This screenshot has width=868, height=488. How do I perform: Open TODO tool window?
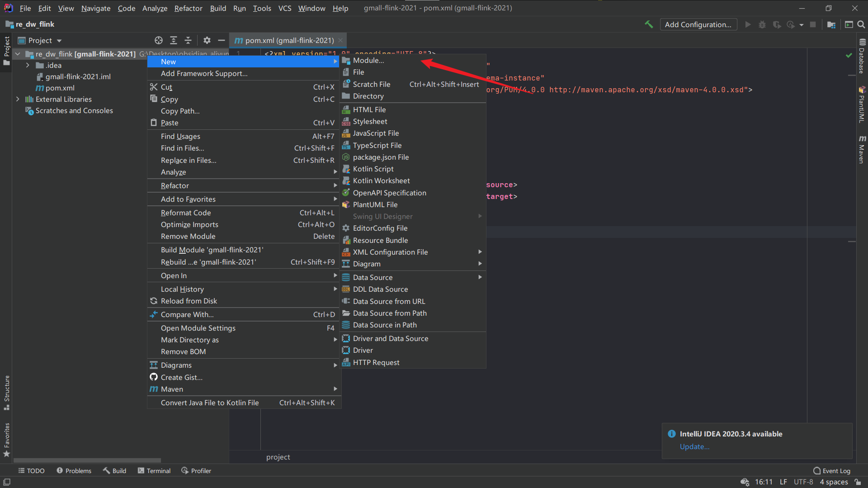[31, 471]
